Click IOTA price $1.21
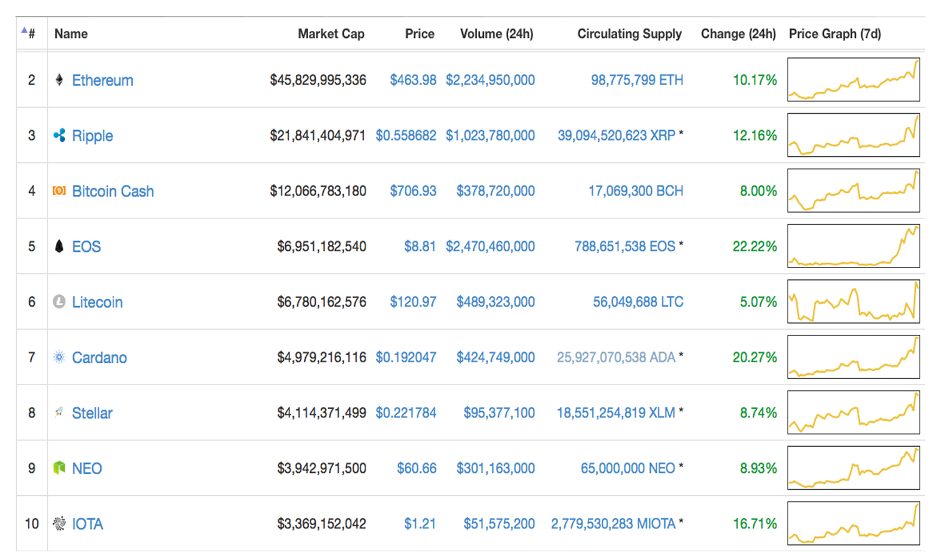This screenshot has height=560, width=934. click(420, 523)
